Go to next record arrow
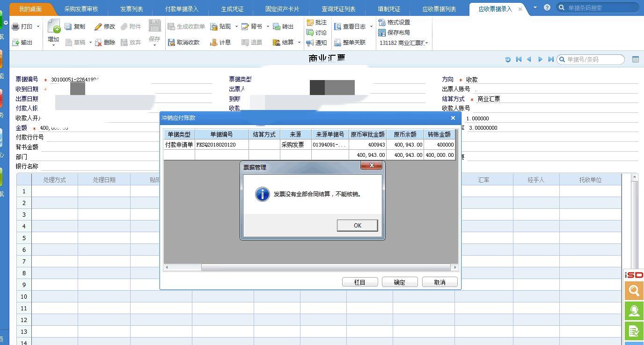This screenshot has width=644, height=345. click(x=540, y=59)
